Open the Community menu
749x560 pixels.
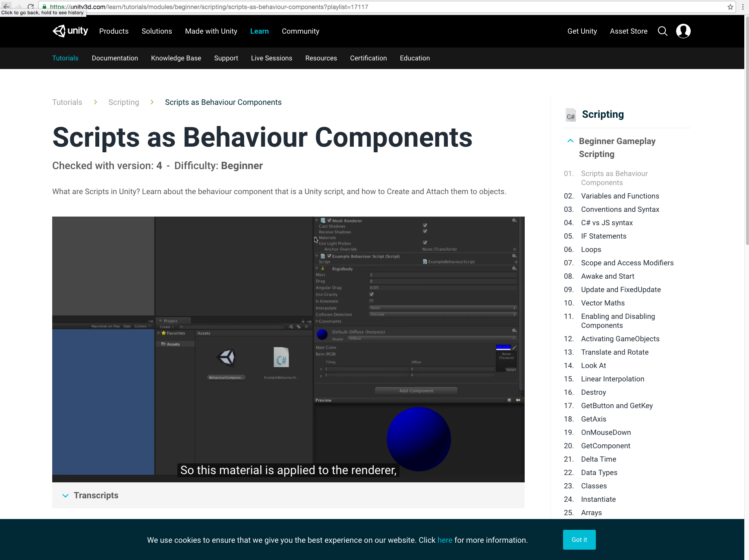300,31
